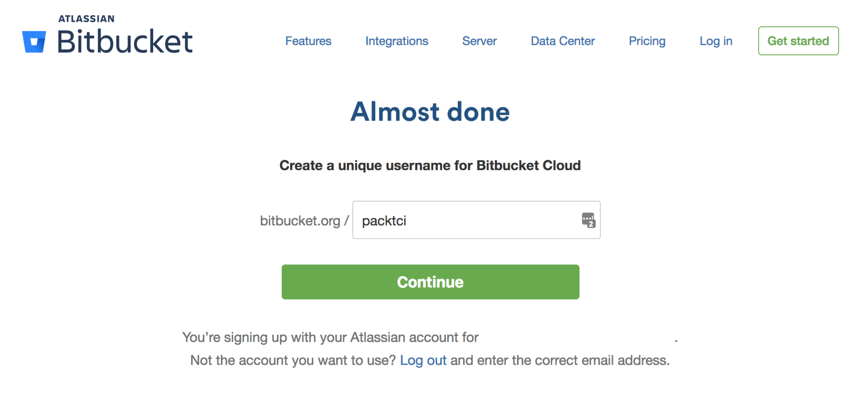
Task: Open the Data Center page
Action: [x=563, y=41]
